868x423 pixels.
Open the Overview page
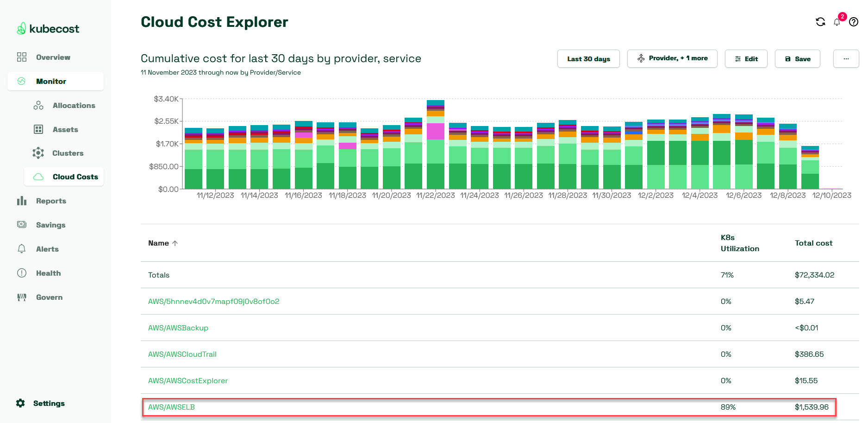[x=53, y=57]
